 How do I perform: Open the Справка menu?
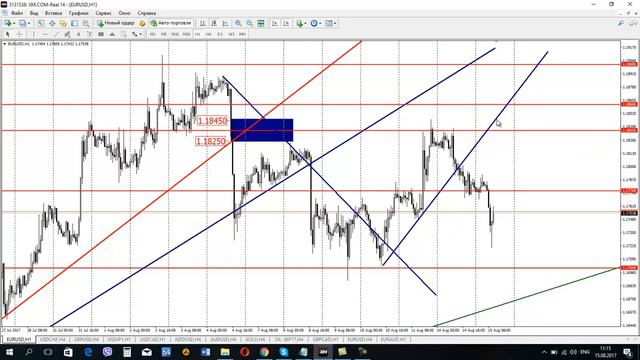[x=147, y=13]
